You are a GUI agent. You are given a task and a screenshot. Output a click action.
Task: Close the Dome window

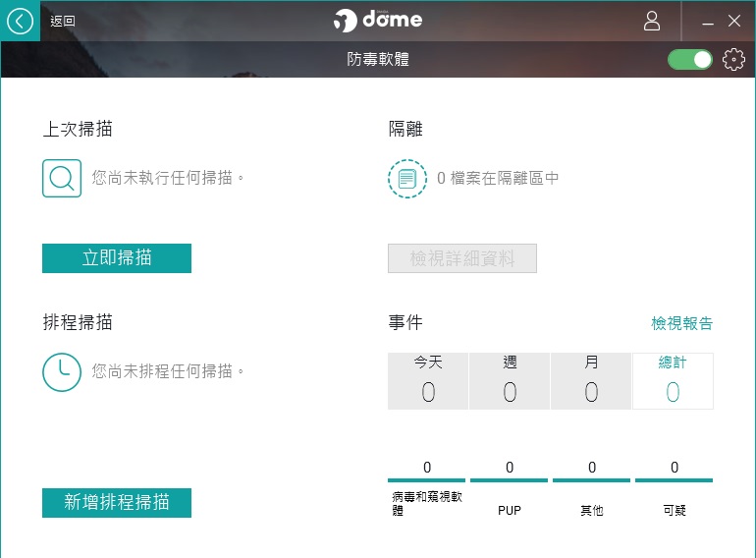coord(734,21)
